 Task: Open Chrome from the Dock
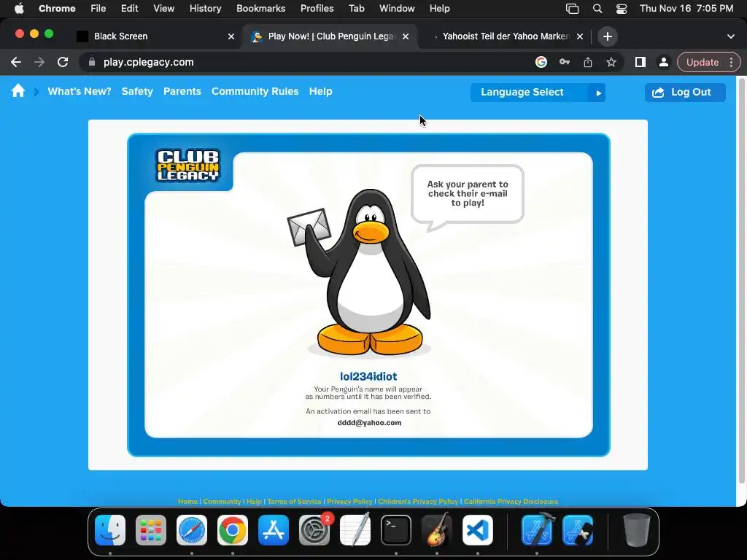(x=233, y=530)
